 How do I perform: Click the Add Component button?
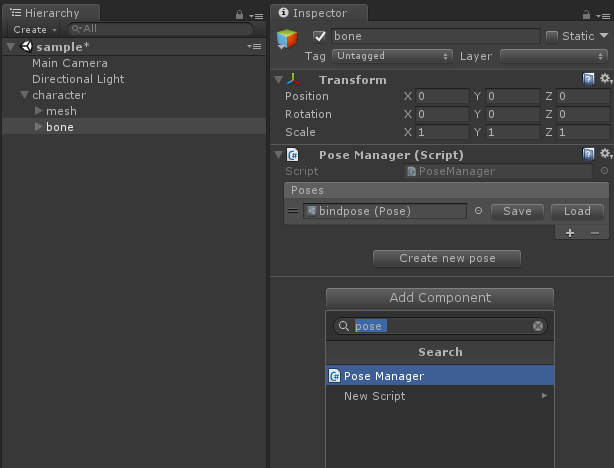point(440,298)
